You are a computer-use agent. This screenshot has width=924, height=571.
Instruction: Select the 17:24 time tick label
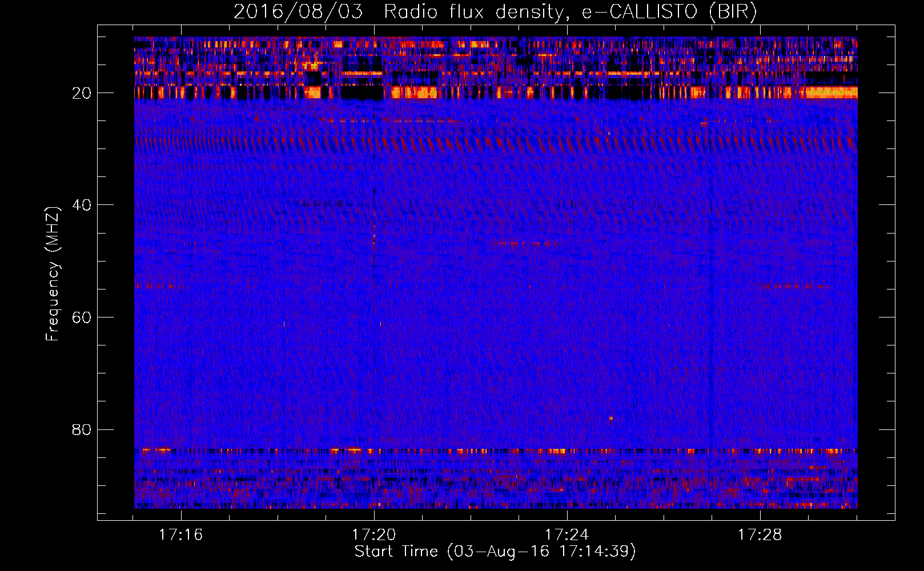point(567,534)
